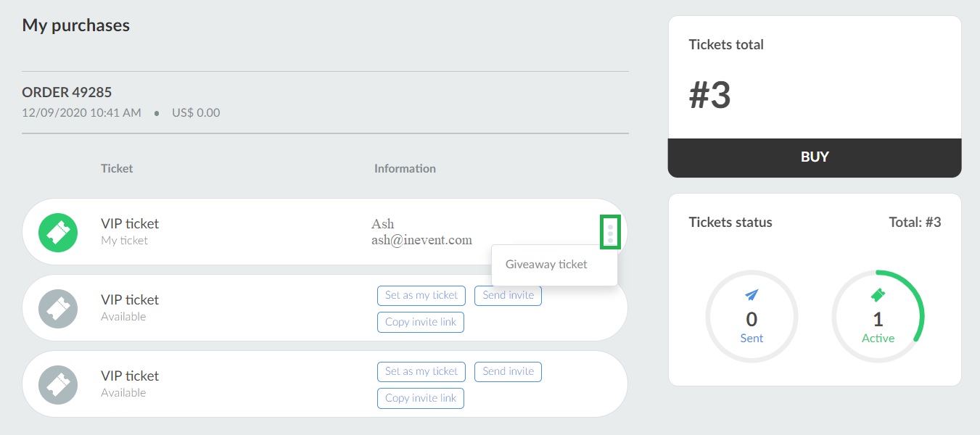The height and width of the screenshot is (435, 980).
Task: Click the green Active ticket icon
Action: click(878, 295)
